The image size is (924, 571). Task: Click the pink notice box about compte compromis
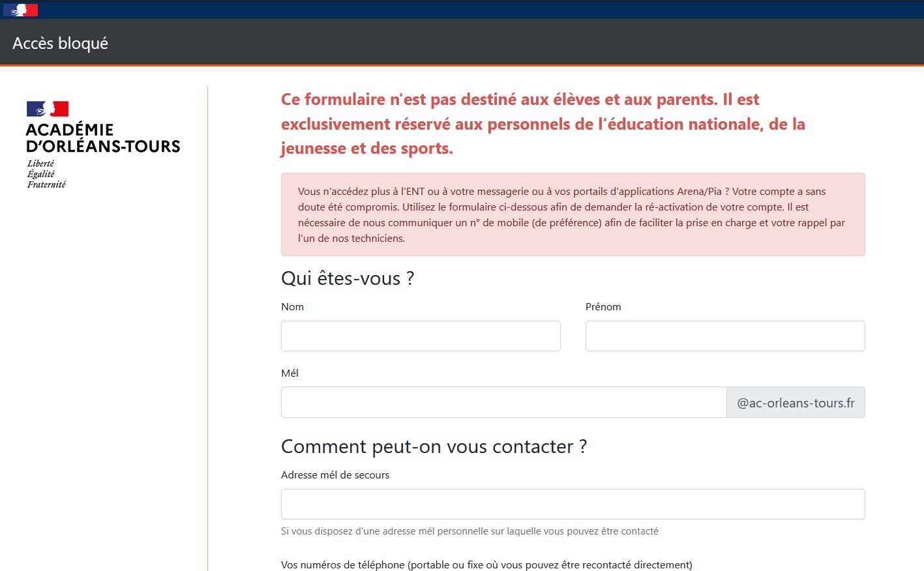coord(573,214)
